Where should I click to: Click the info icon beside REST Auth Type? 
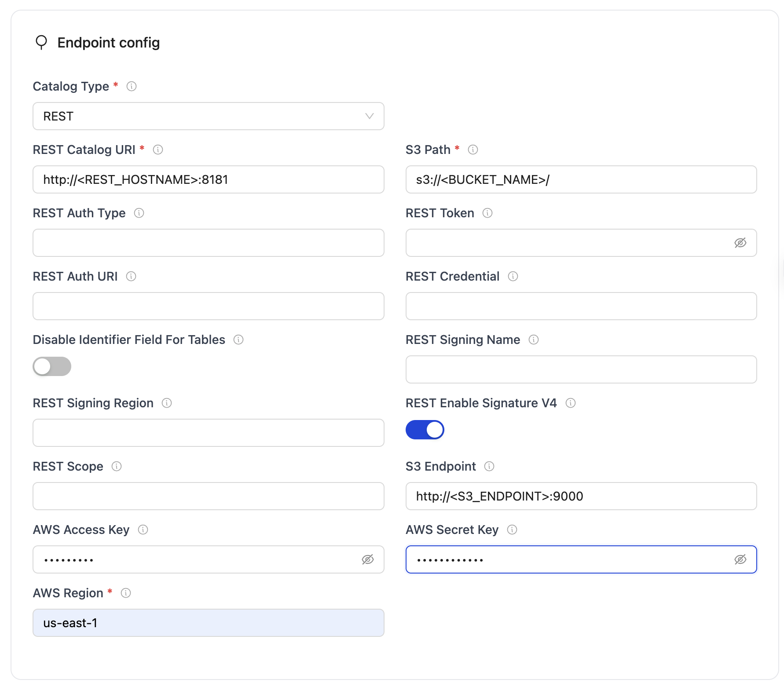(139, 213)
